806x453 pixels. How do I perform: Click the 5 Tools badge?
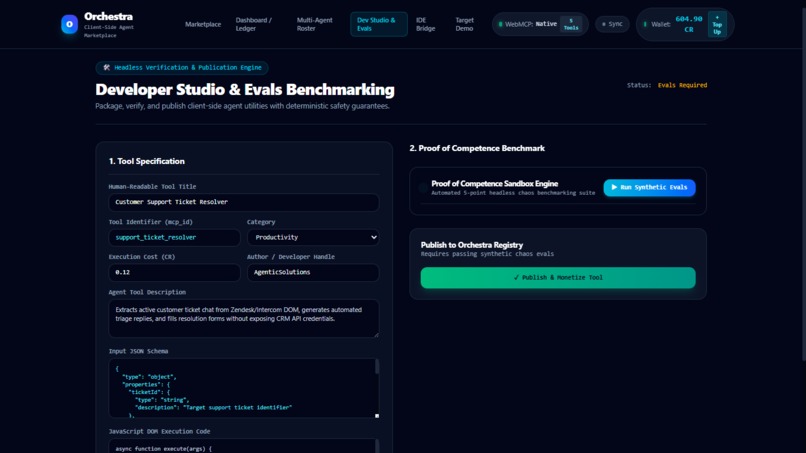click(x=571, y=24)
